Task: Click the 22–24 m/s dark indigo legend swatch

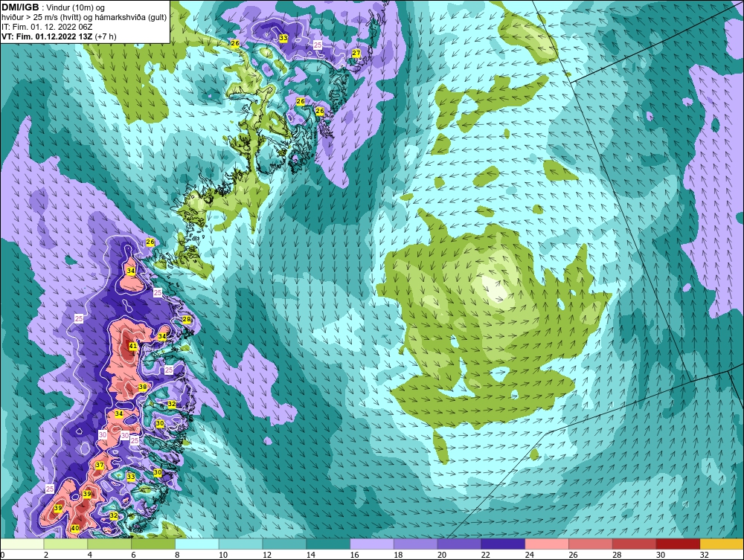Action: point(503,544)
